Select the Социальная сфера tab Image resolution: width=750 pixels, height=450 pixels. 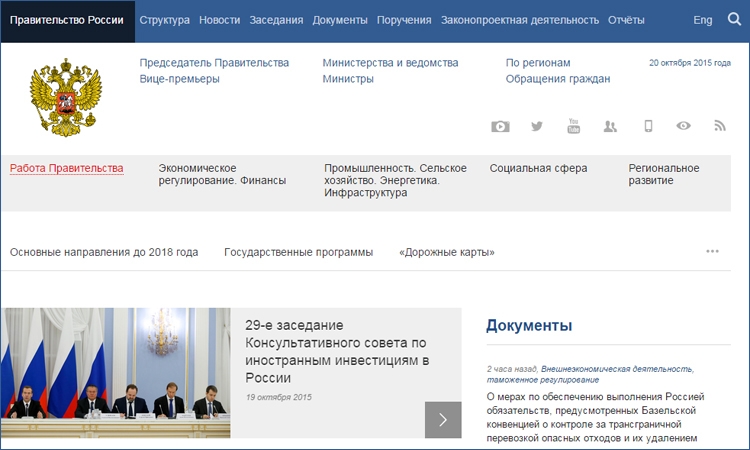pos(538,168)
